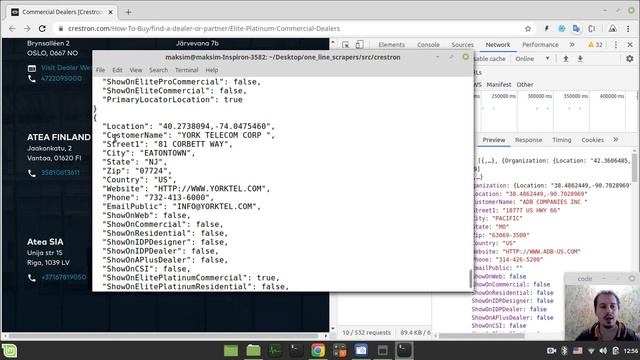Open the terminal Help menu
640x360 pixels.
(211, 70)
